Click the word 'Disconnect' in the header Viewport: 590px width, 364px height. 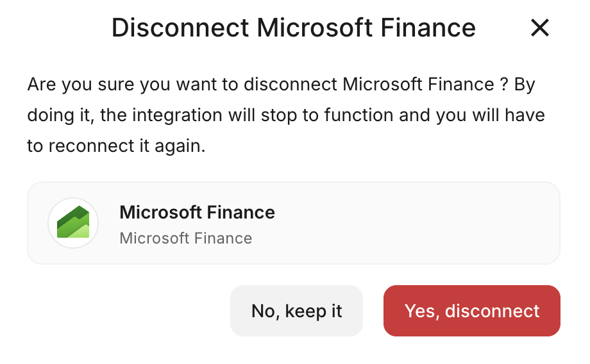click(x=180, y=28)
